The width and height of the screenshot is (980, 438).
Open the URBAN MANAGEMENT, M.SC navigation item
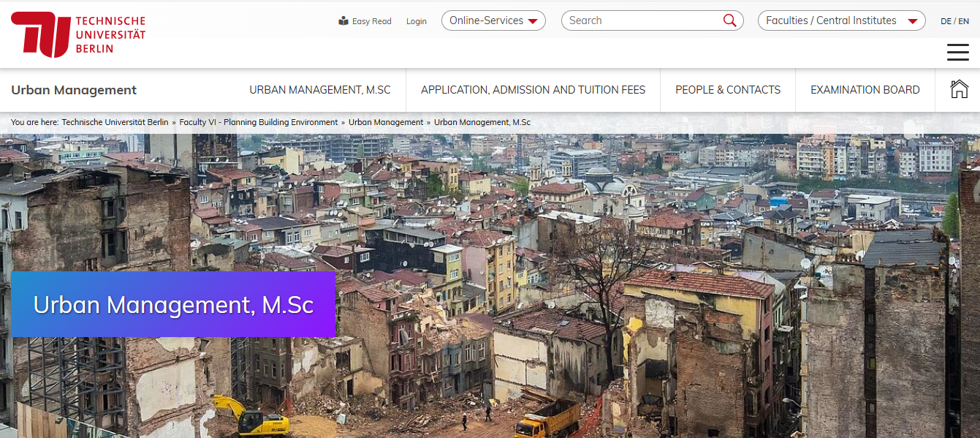(320, 90)
